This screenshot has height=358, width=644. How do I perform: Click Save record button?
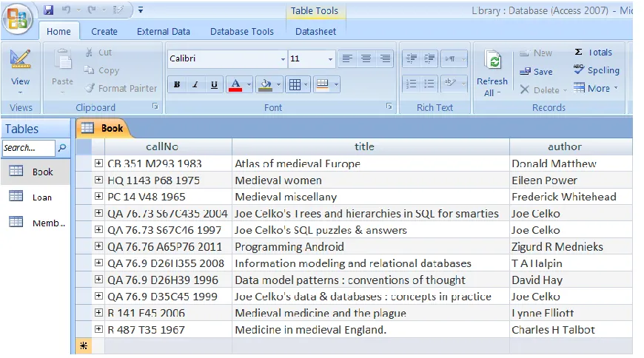click(x=536, y=72)
